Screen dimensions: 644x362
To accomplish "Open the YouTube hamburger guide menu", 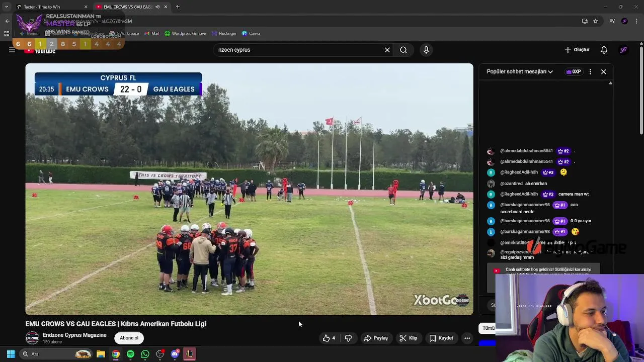I will coord(12,50).
